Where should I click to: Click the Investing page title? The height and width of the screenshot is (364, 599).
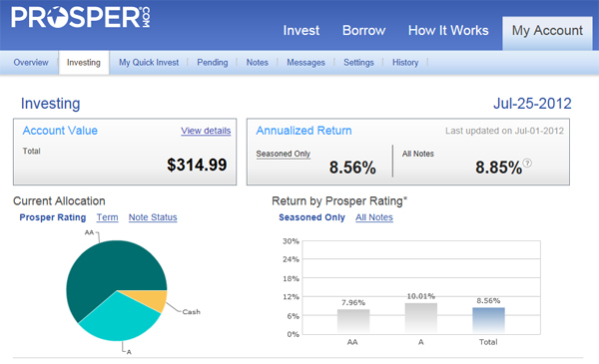point(51,104)
